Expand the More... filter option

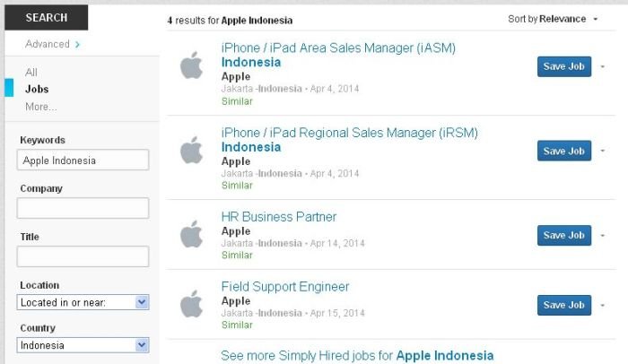point(41,107)
